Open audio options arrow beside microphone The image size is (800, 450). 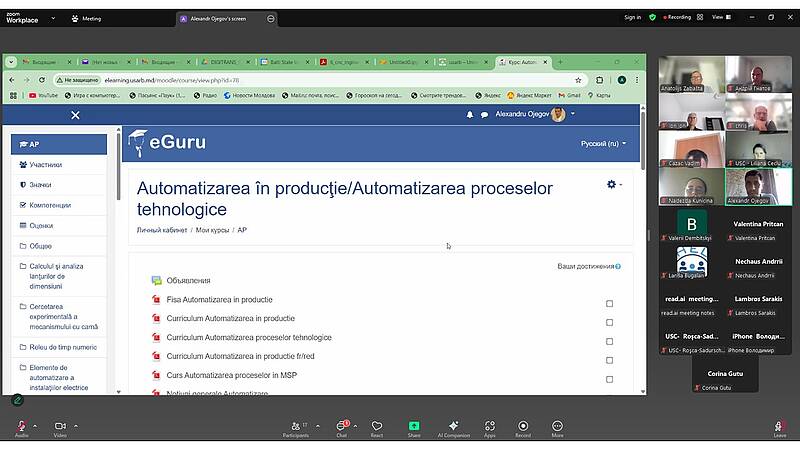pyautogui.click(x=35, y=426)
